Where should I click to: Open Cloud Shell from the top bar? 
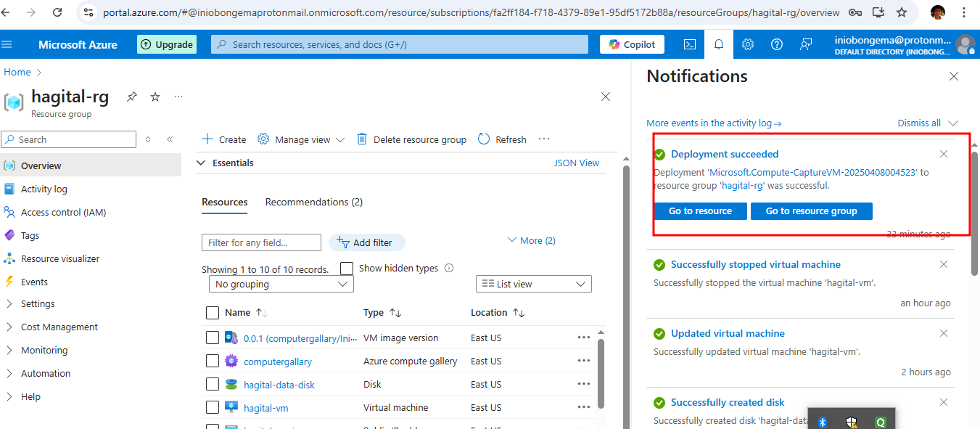pyautogui.click(x=690, y=44)
